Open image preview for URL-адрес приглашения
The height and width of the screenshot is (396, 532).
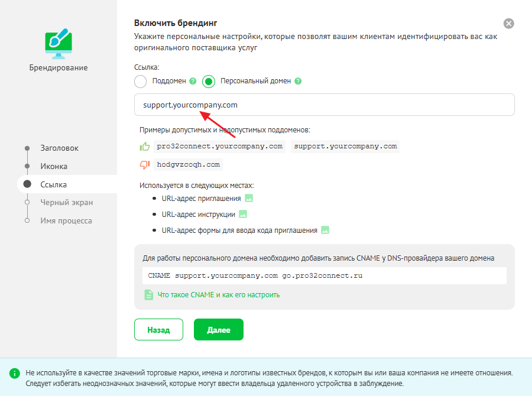tap(249, 198)
